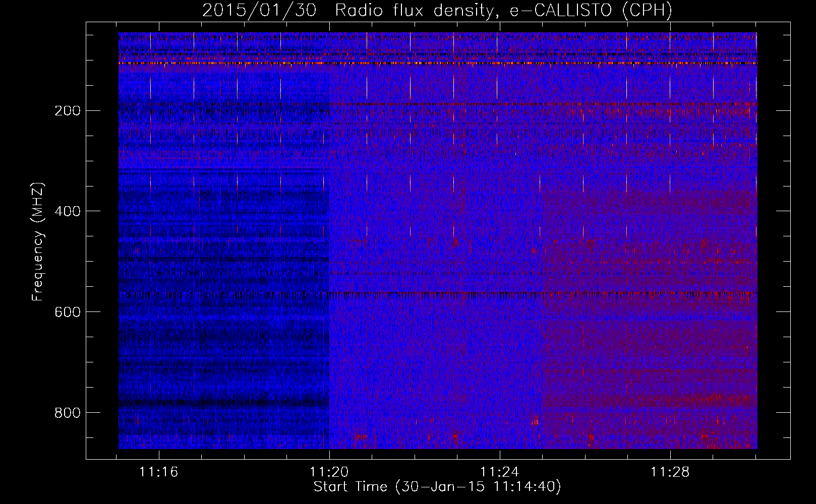Image resolution: width=816 pixels, height=504 pixels.
Task: Click the 'Frequency (MHZ)' y-axis label
Action: pyautogui.click(x=38, y=242)
